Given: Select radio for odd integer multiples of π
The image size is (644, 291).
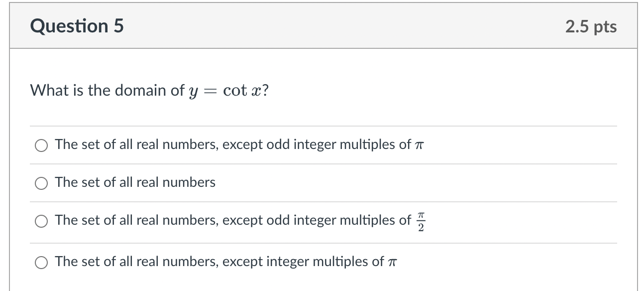Looking at the screenshot, I should pyautogui.click(x=42, y=145).
